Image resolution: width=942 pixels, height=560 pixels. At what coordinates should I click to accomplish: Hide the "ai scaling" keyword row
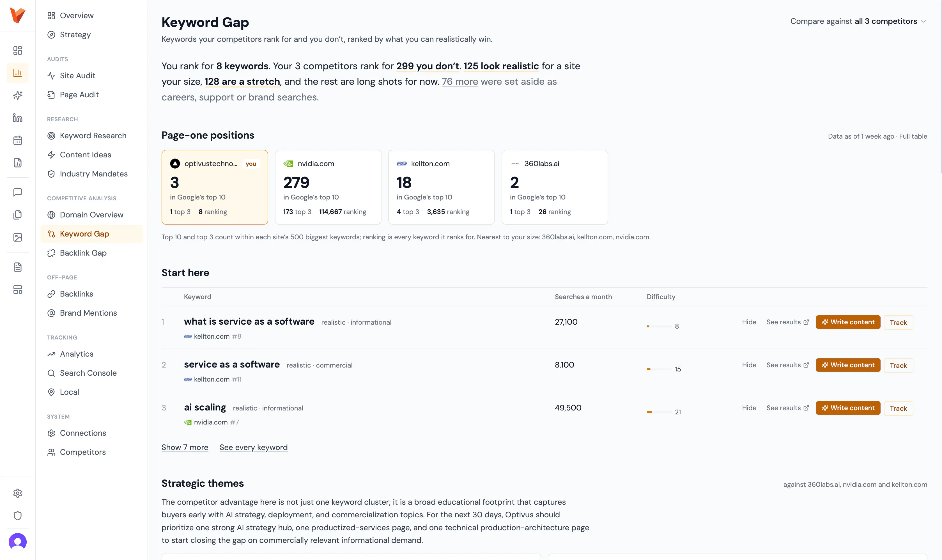[749, 408]
